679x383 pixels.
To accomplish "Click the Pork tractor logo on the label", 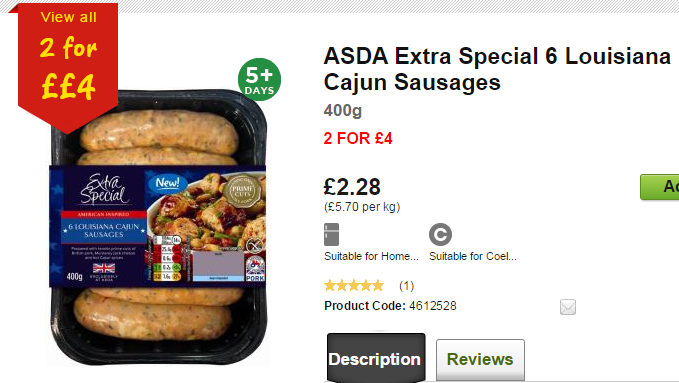I will pyautogui.click(x=255, y=269).
